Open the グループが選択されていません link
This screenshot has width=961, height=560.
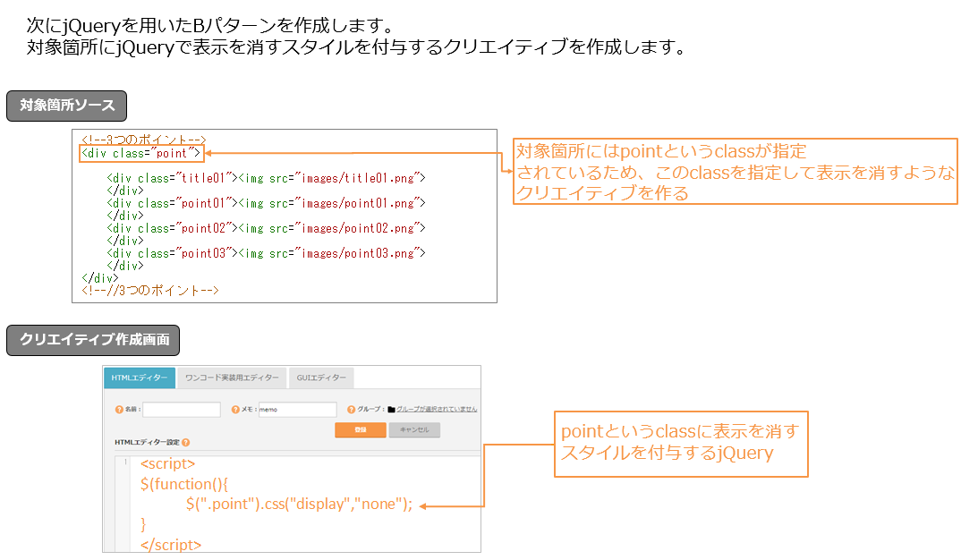(437, 410)
